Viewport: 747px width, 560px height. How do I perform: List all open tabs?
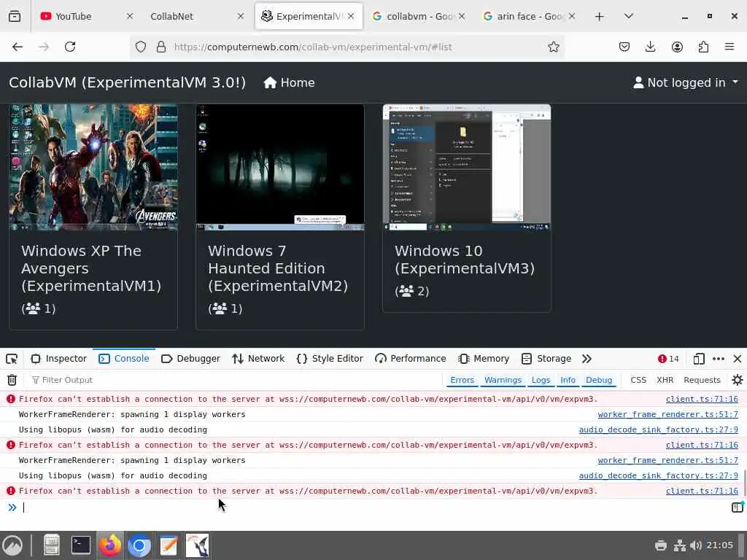click(x=628, y=16)
